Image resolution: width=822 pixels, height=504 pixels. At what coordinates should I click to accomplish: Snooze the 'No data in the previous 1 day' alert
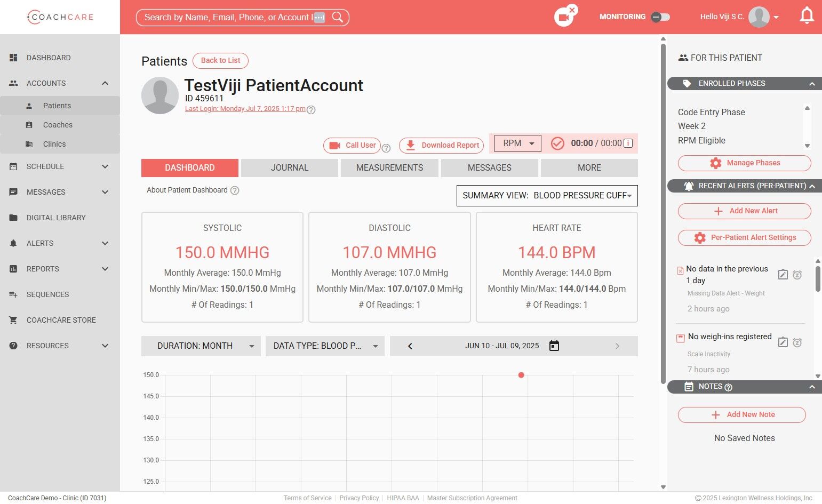pyautogui.click(x=797, y=275)
